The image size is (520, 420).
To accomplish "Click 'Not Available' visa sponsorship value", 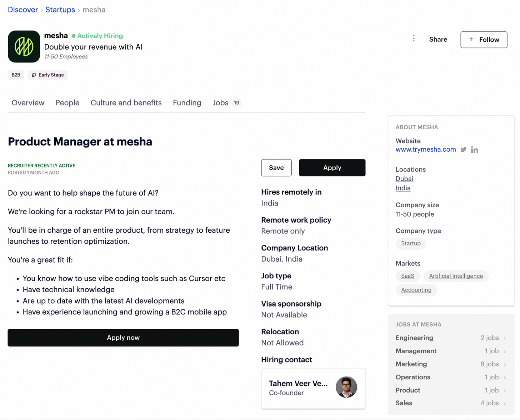I will pos(284,315).
